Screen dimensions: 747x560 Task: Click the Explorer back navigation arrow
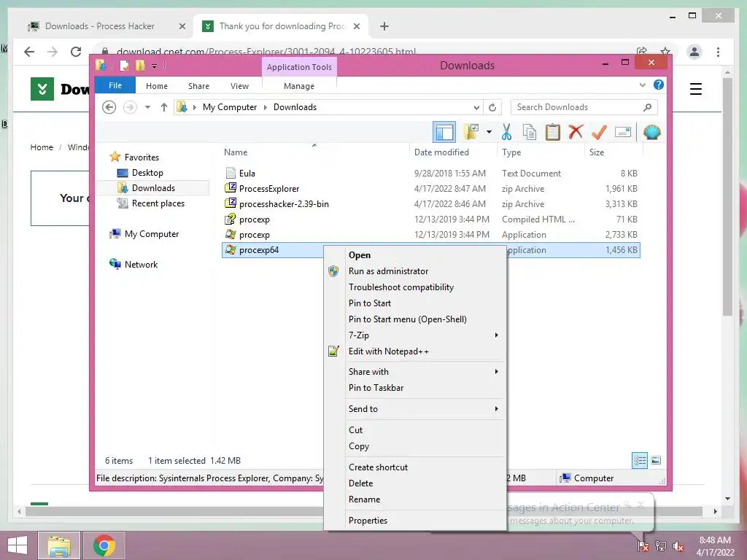109,107
